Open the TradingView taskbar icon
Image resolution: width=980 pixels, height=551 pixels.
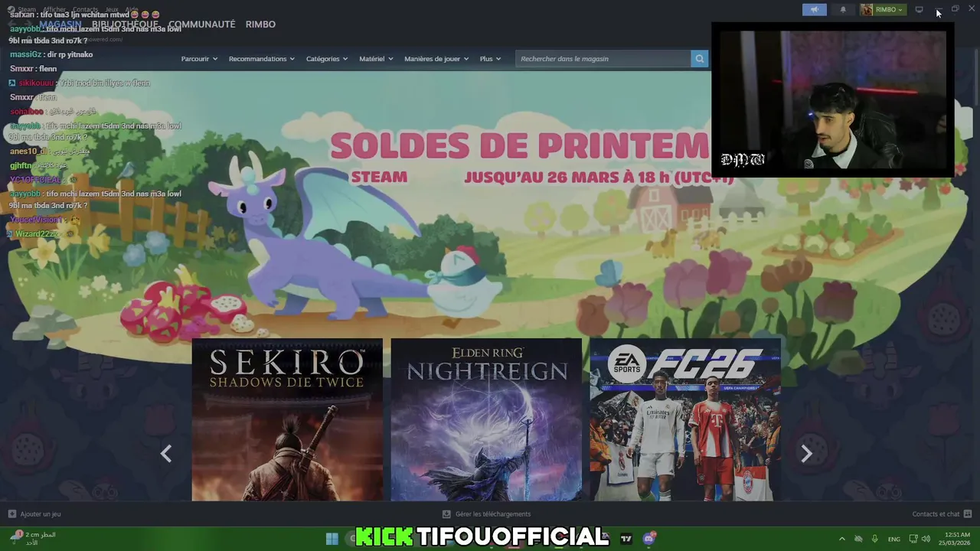pyautogui.click(x=626, y=539)
